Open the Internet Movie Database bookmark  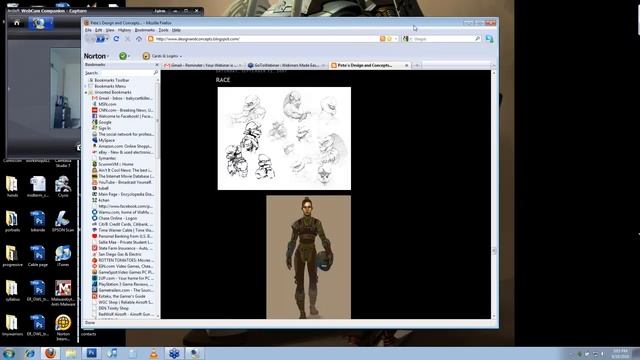(122, 176)
